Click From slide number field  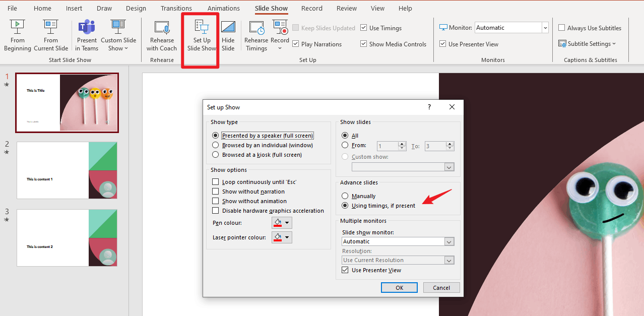pyautogui.click(x=388, y=146)
